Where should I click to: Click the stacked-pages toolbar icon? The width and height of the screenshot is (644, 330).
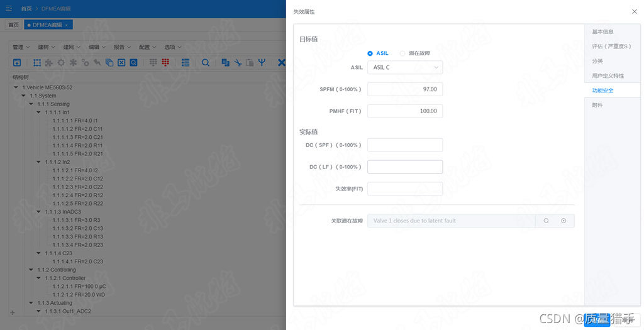109,62
